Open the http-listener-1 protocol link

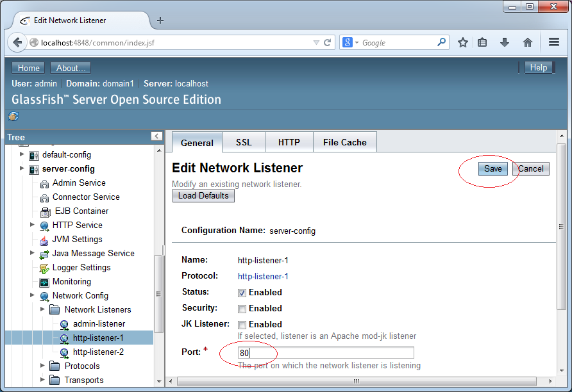pos(263,277)
